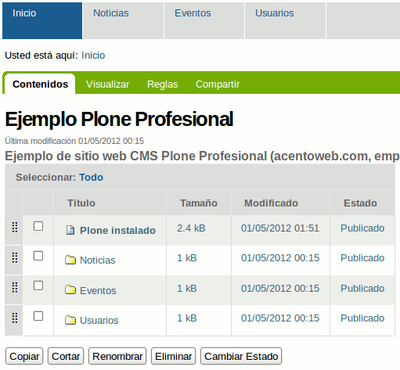Click the drag handle for Plone instalado row
Viewport: 400px width, 370px height.
pyautogui.click(x=15, y=227)
